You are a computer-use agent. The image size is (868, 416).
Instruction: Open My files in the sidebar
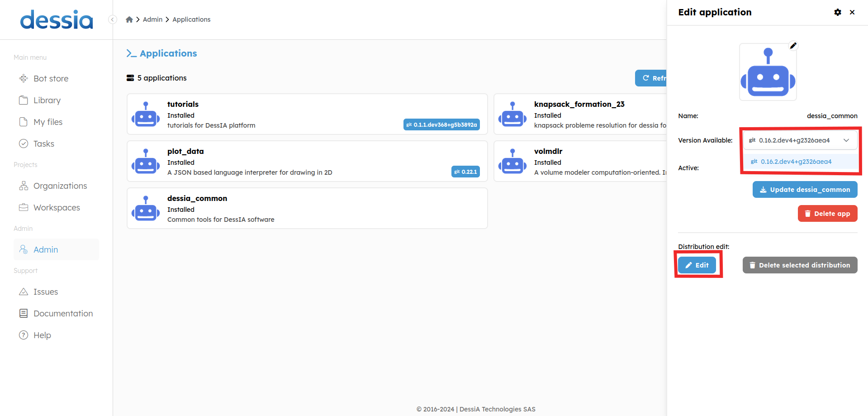point(56,122)
